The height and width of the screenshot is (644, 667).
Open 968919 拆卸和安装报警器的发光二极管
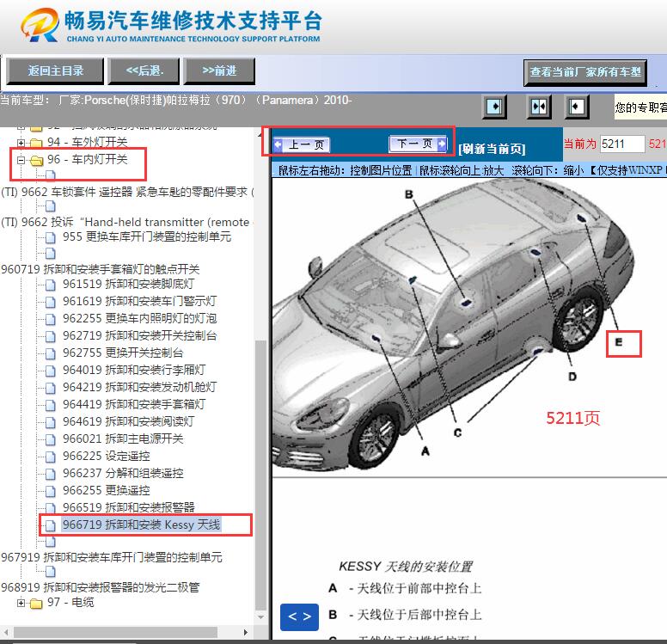pyautogui.click(x=101, y=587)
